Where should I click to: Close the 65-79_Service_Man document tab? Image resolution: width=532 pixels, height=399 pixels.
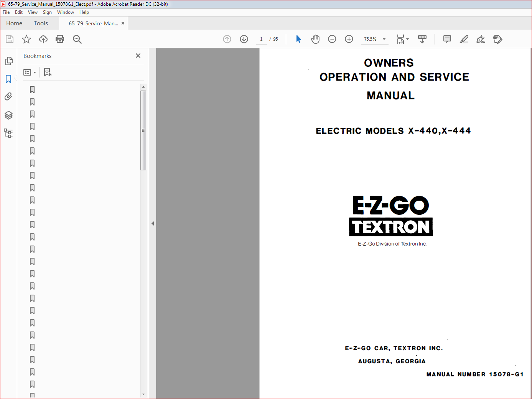[x=123, y=23]
